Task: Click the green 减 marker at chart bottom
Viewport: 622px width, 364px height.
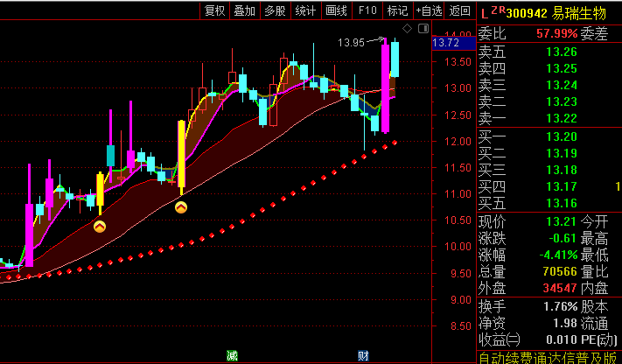Action: point(232,355)
